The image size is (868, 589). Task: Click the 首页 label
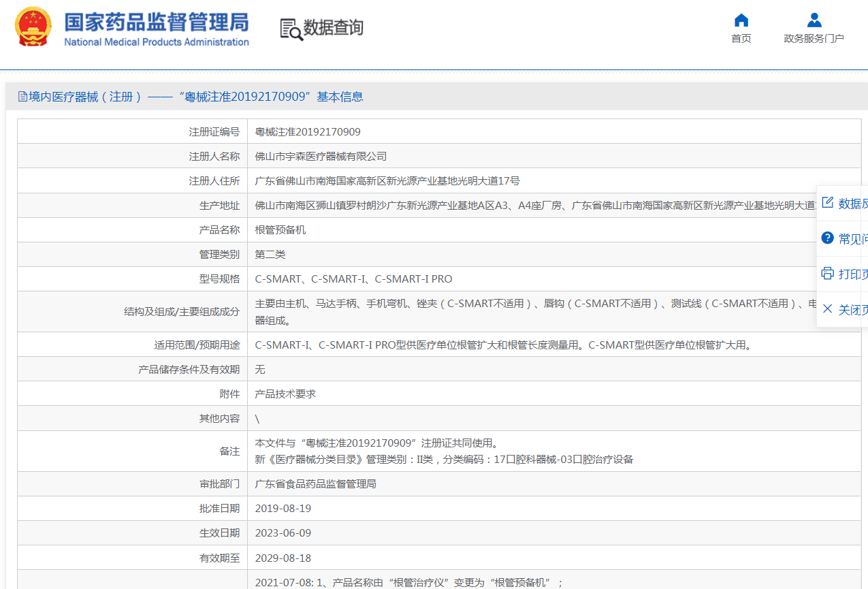[741, 39]
